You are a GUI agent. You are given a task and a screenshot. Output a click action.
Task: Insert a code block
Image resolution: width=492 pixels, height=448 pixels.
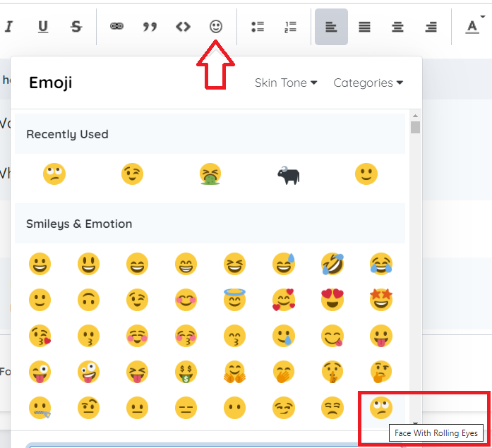[183, 27]
